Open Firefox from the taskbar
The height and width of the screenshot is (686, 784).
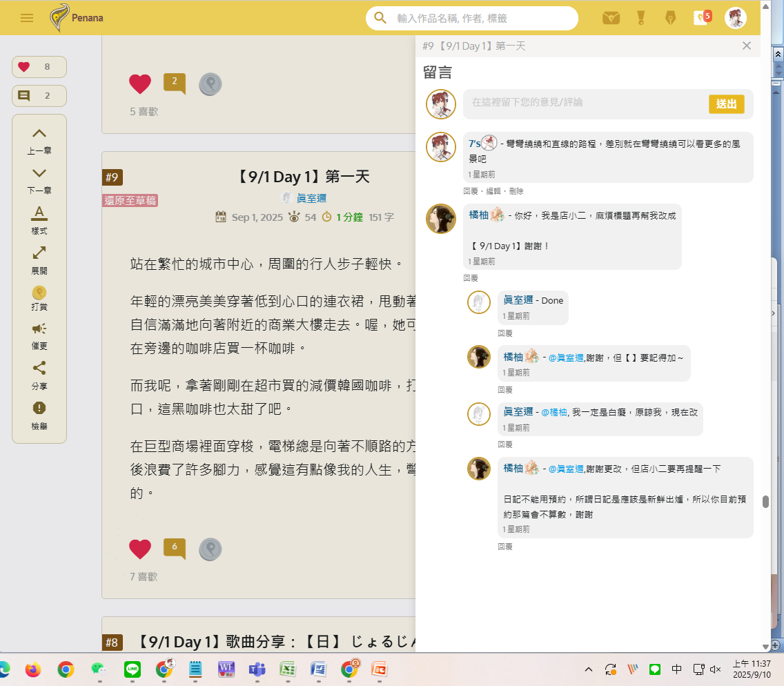33,669
